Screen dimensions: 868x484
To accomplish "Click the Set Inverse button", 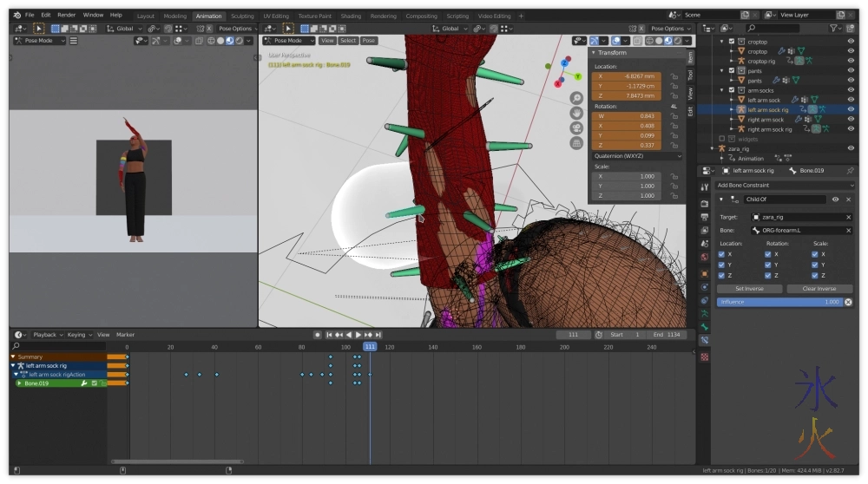I will tap(749, 289).
